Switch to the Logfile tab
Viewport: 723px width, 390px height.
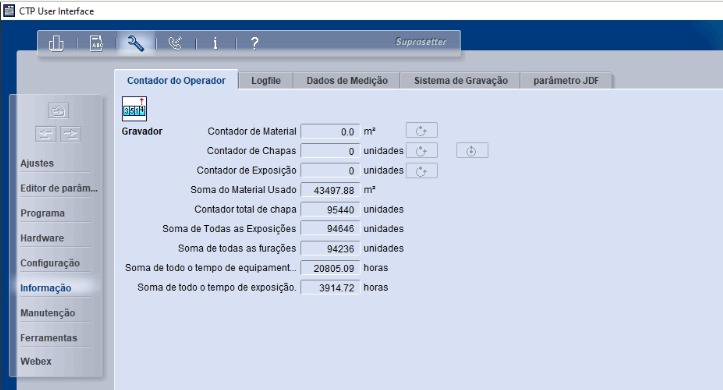(266, 81)
